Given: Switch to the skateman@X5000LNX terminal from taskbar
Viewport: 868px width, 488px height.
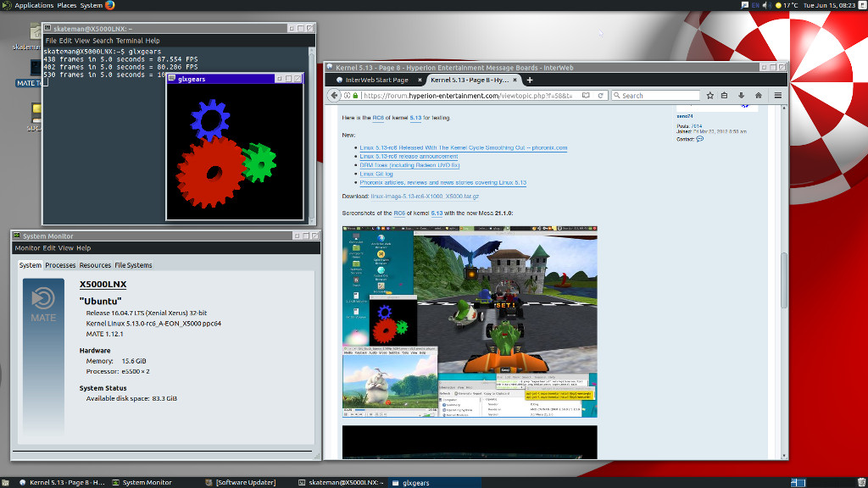Looking at the screenshot, I should (341, 482).
